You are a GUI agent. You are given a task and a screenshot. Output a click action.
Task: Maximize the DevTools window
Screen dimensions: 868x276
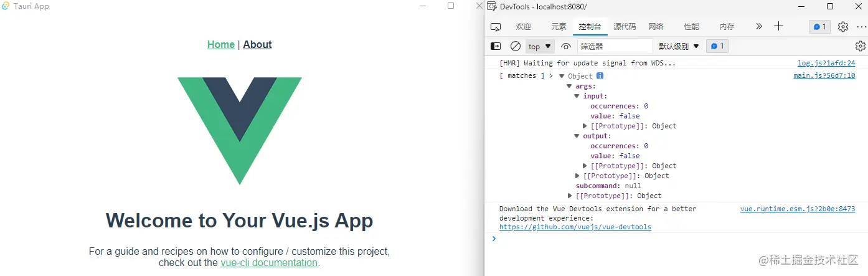[830, 6]
